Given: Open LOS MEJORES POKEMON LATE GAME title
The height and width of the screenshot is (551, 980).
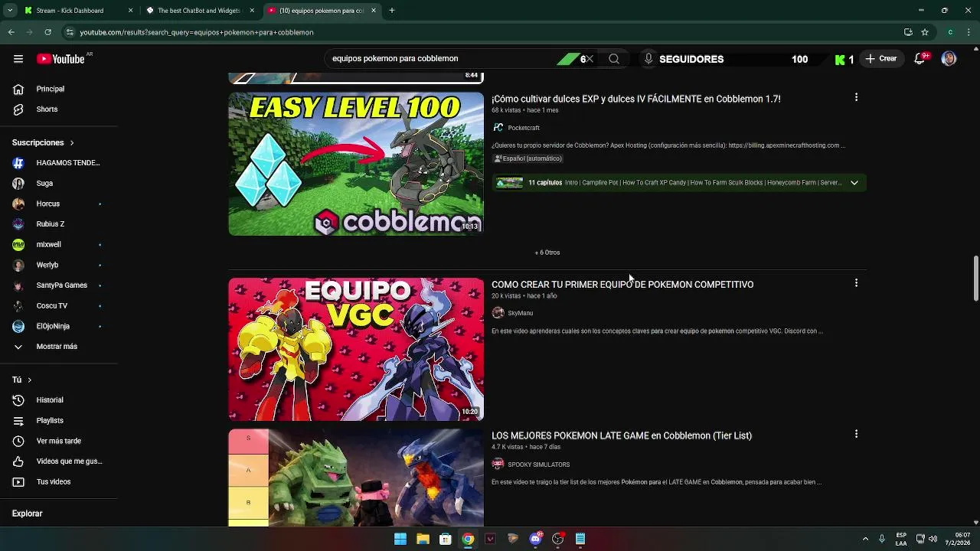Looking at the screenshot, I should coord(622,435).
